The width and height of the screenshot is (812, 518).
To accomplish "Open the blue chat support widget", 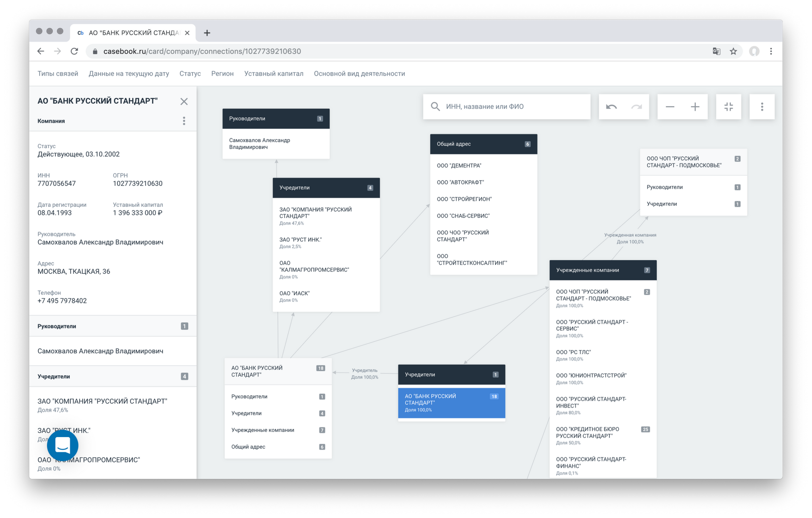I will 63,445.
